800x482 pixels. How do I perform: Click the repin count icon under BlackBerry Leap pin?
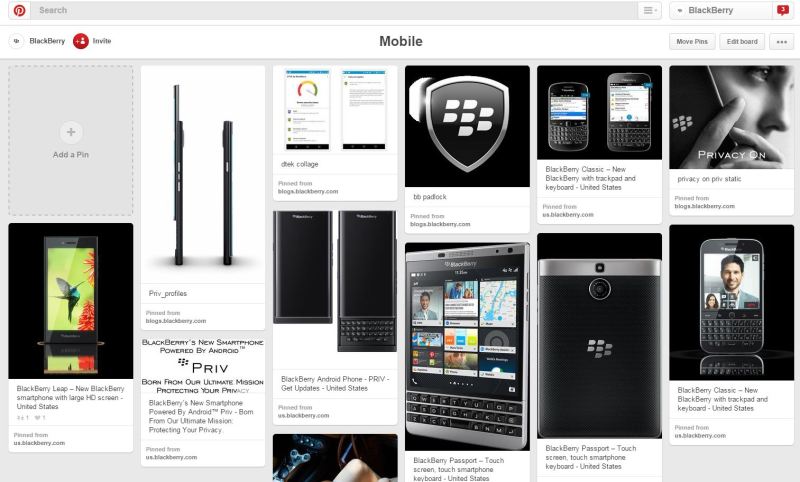click(x=23, y=418)
